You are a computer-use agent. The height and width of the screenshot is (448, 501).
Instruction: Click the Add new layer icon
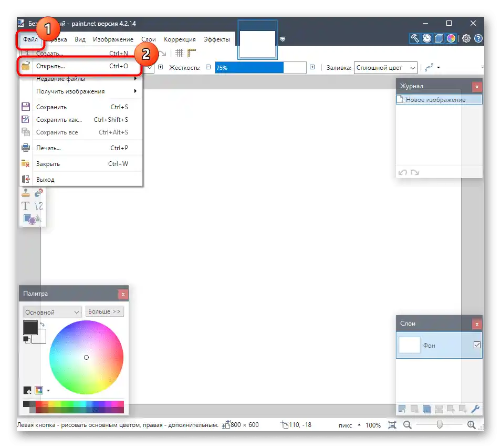(402, 409)
